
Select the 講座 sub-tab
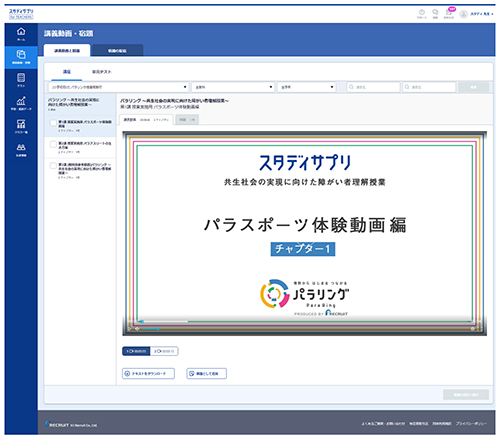coord(67,72)
